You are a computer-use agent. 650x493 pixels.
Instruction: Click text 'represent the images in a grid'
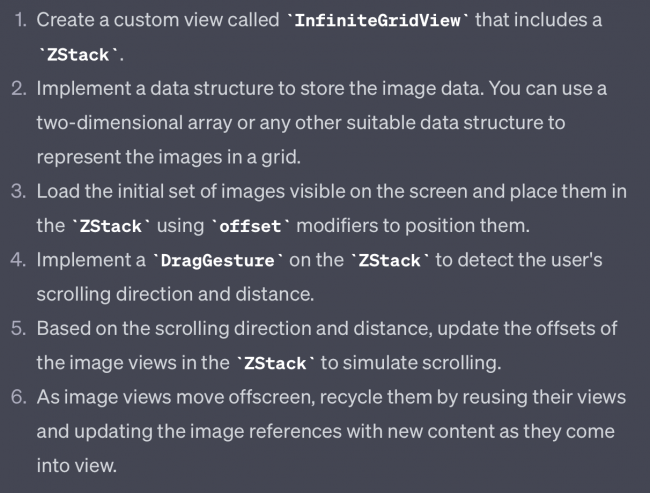(x=168, y=158)
